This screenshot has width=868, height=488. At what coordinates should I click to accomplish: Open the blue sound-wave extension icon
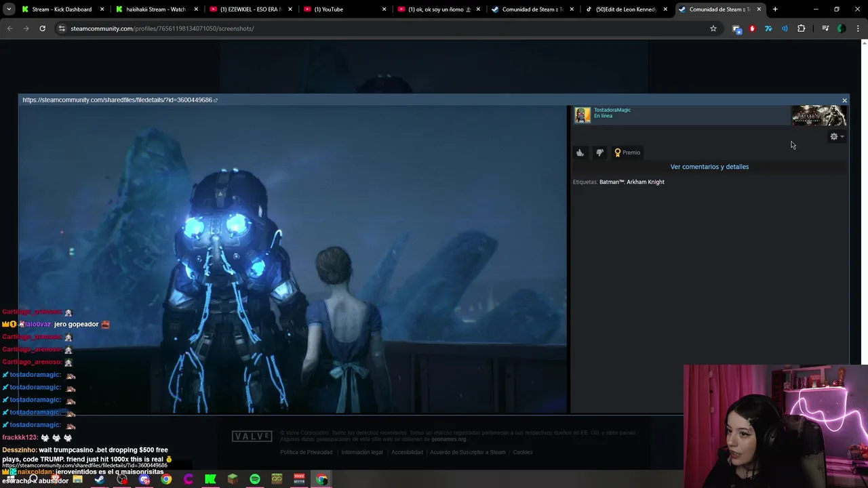coord(785,28)
